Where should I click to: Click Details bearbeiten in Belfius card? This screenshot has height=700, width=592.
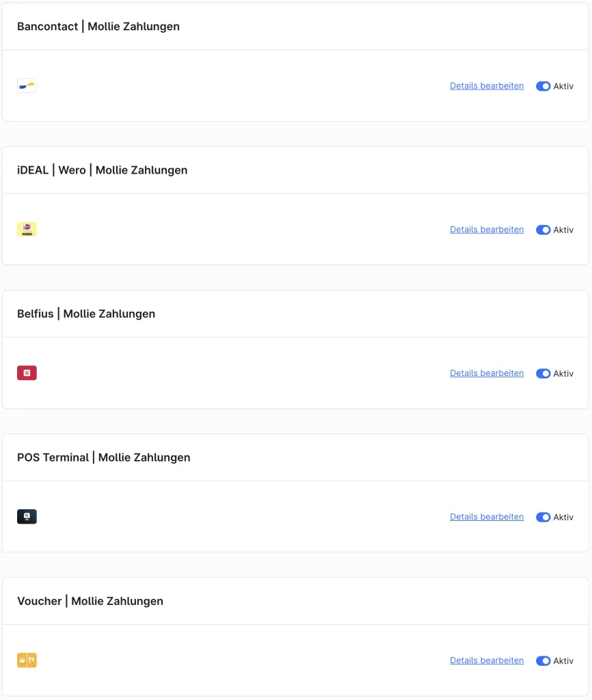point(487,373)
